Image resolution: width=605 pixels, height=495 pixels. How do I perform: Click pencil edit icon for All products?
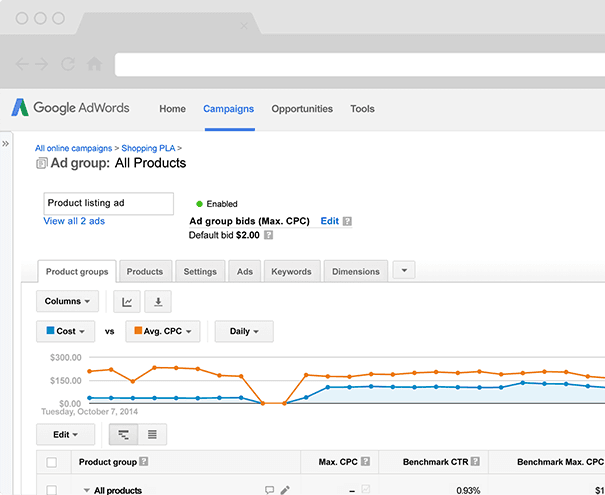pos(285,490)
